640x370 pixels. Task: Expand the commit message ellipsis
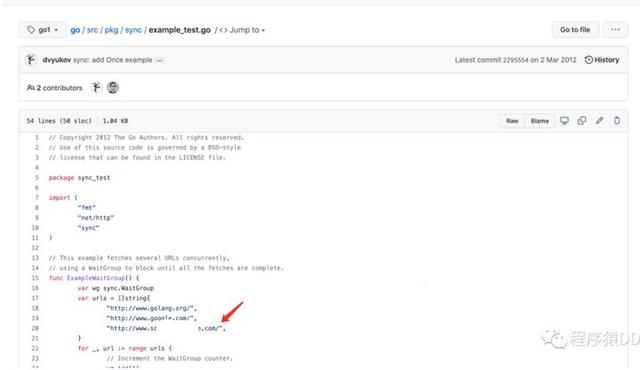click(160, 60)
